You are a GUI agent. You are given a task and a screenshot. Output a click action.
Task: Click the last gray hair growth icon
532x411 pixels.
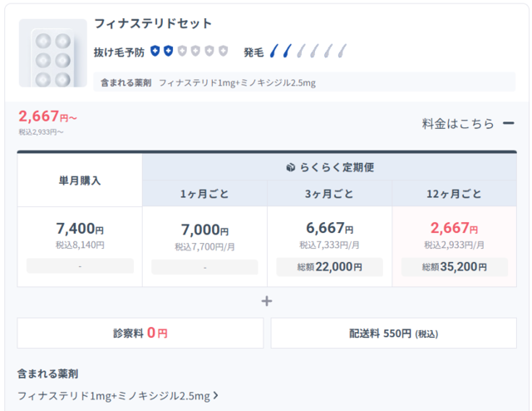coord(342,52)
